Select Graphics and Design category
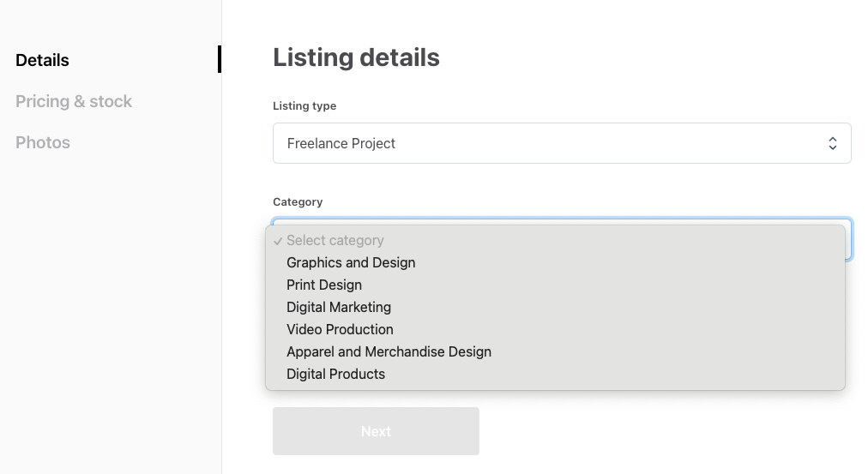This screenshot has height=474, width=868. click(351, 263)
